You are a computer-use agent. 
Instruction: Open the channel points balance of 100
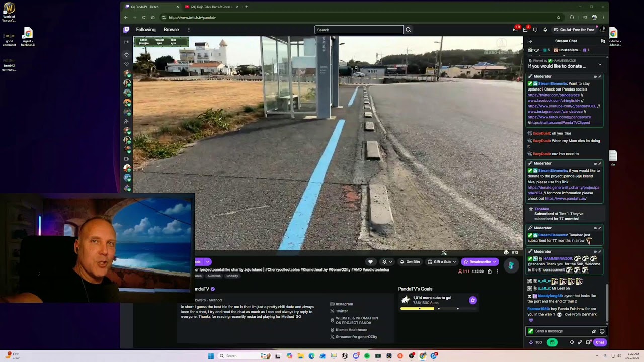tap(535, 342)
